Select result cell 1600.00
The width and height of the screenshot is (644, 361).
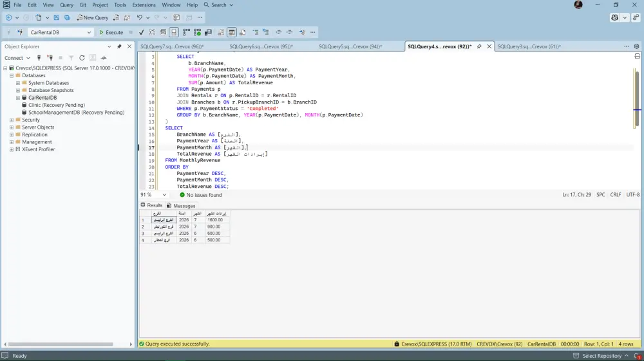(217, 220)
